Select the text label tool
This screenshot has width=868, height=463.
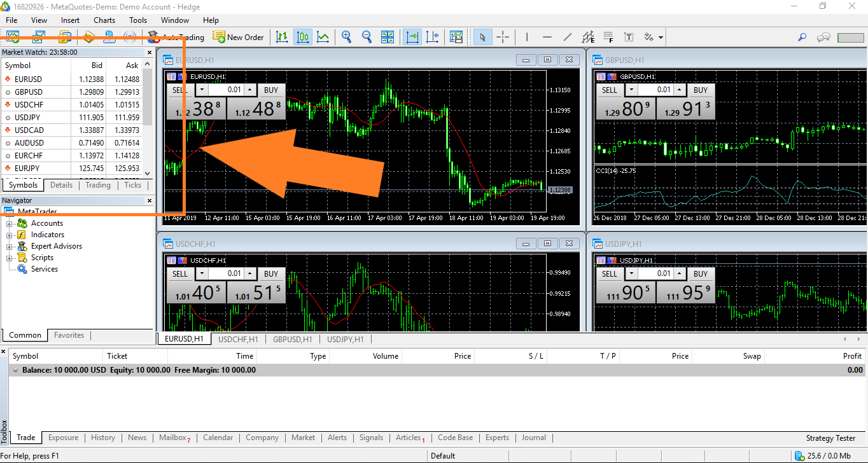[629, 37]
